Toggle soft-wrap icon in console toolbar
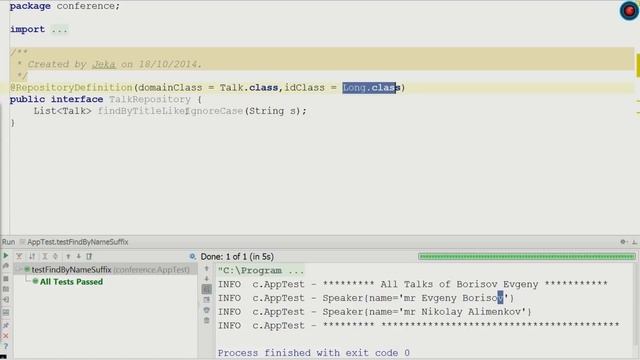The width and height of the screenshot is (640, 360). click(207, 289)
